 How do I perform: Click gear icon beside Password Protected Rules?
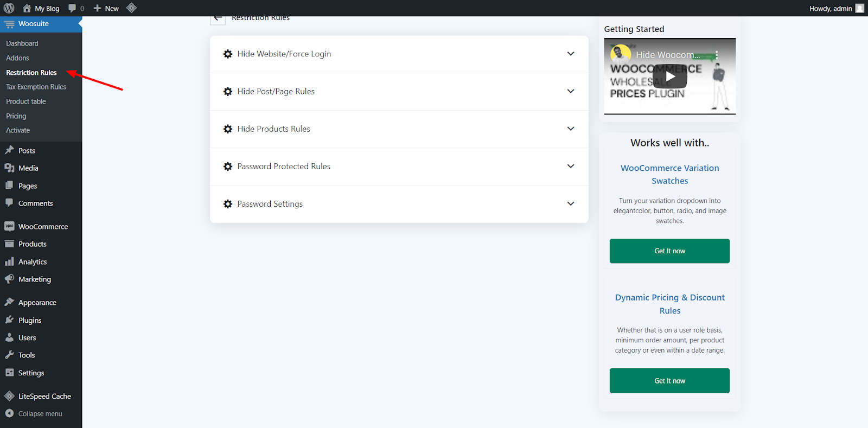click(228, 167)
